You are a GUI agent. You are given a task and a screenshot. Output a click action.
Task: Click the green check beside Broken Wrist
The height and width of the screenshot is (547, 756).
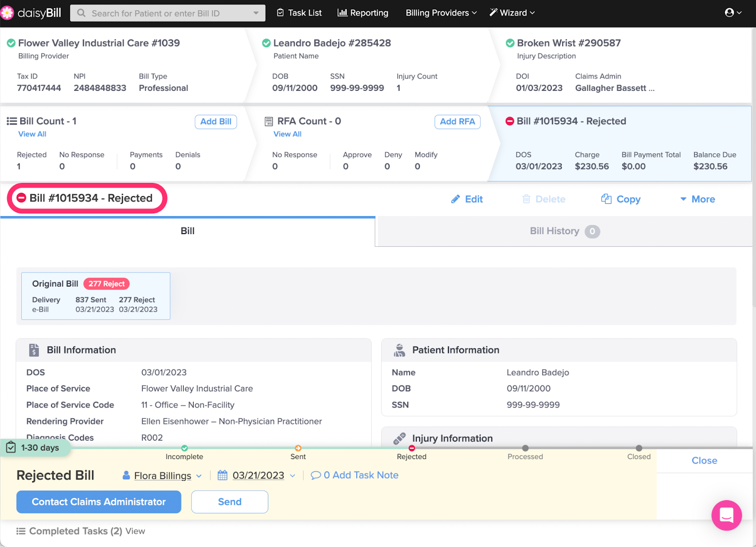point(510,43)
